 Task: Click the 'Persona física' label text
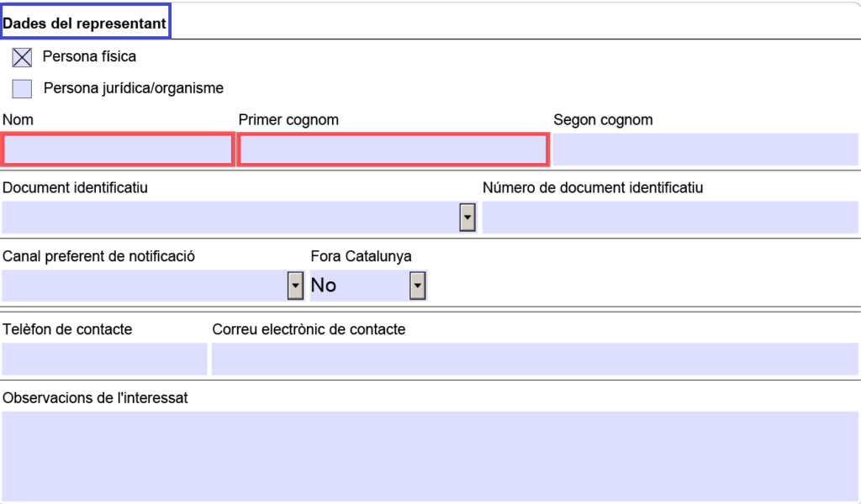[x=89, y=57]
